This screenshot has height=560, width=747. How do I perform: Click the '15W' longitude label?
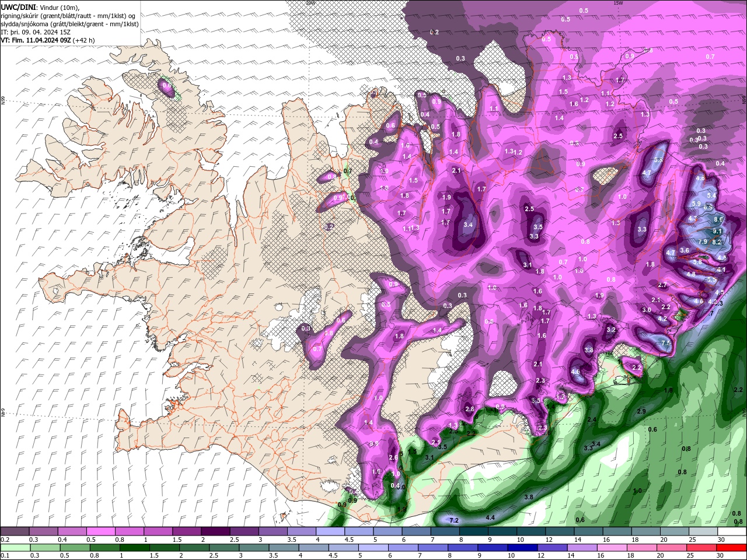pos(619,3)
